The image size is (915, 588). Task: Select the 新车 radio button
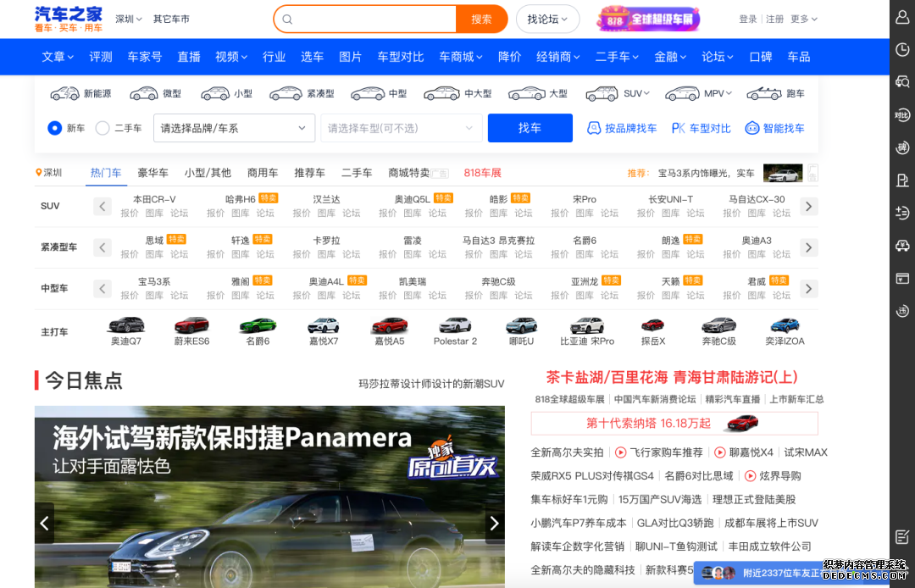pyautogui.click(x=55, y=127)
